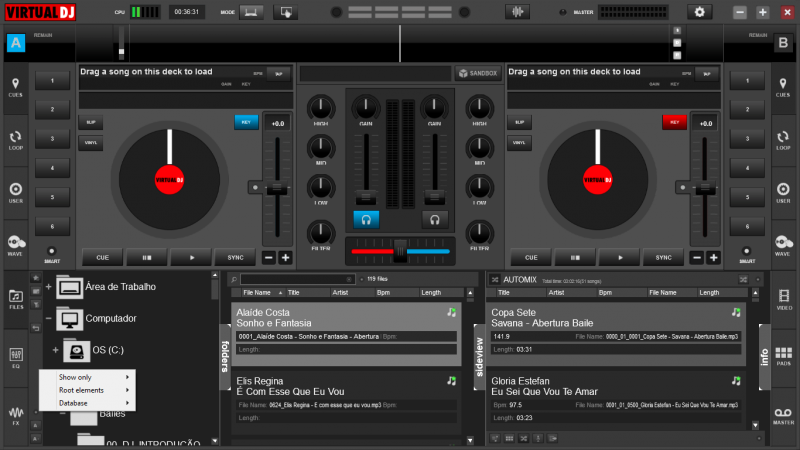
Task: Open Show only submenu arrow
Action: [x=127, y=377]
